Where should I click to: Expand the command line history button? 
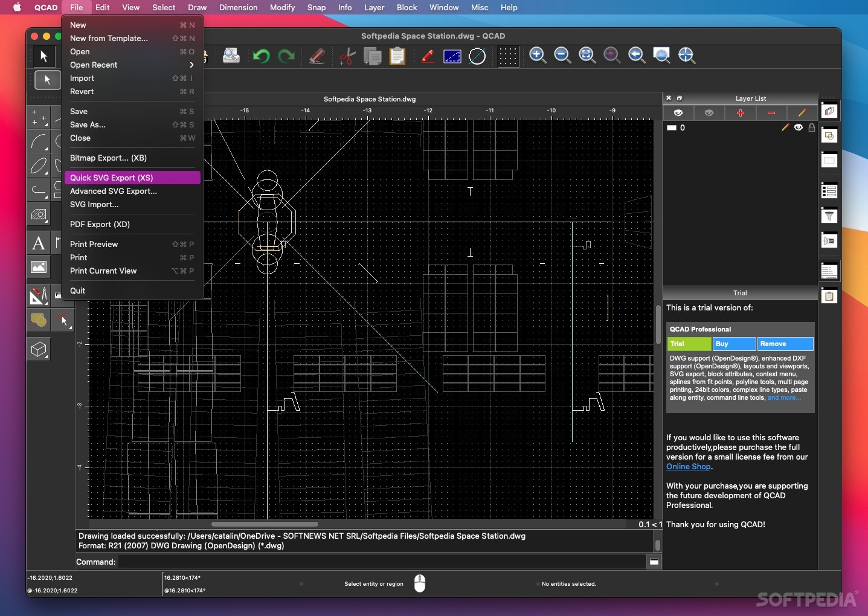654,562
